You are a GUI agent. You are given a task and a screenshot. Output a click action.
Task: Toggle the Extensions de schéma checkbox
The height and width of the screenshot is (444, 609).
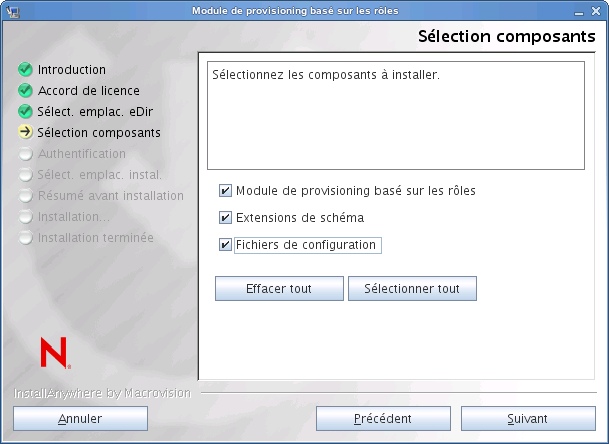coord(225,217)
